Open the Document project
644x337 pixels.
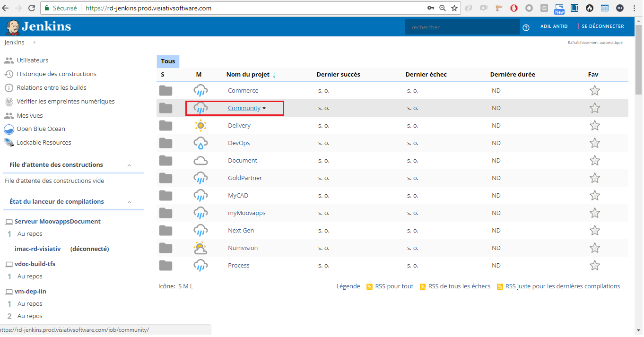point(243,161)
